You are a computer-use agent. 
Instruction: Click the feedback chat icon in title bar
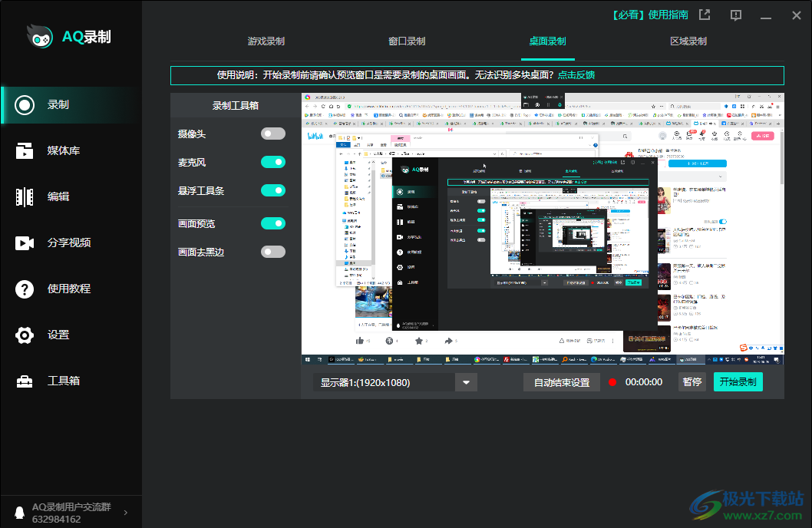coord(735,15)
